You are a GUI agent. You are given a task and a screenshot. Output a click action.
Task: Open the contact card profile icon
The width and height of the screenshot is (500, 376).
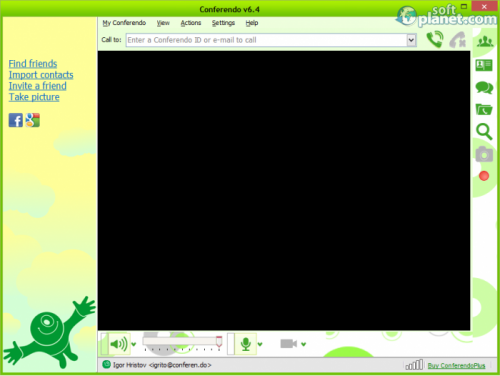click(x=484, y=65)
